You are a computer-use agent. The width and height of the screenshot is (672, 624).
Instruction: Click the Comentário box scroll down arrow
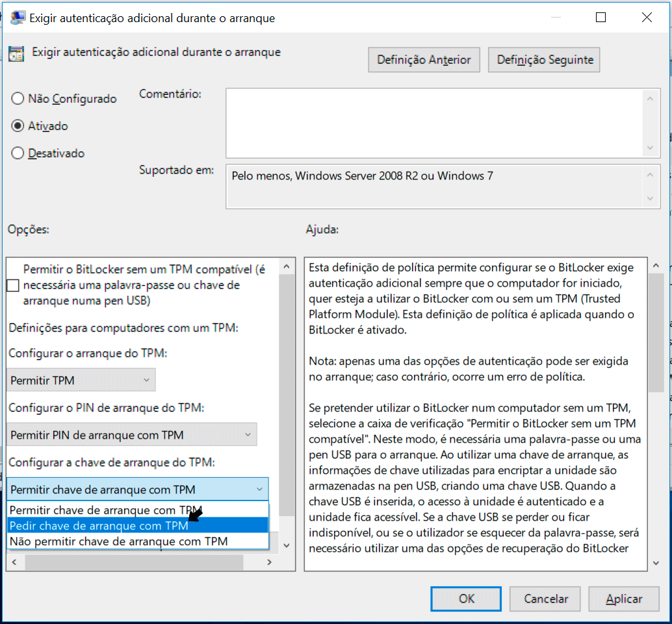(650, 148)
